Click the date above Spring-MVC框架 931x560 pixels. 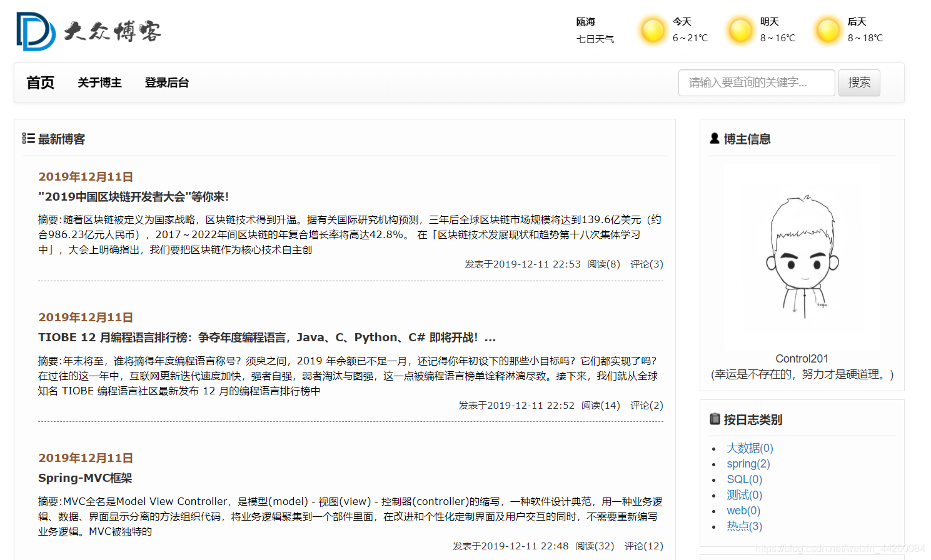tap(86, 458)
